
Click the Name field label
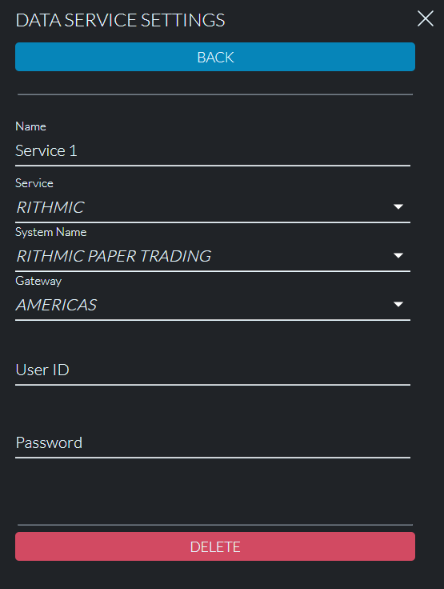pos(31,126)
